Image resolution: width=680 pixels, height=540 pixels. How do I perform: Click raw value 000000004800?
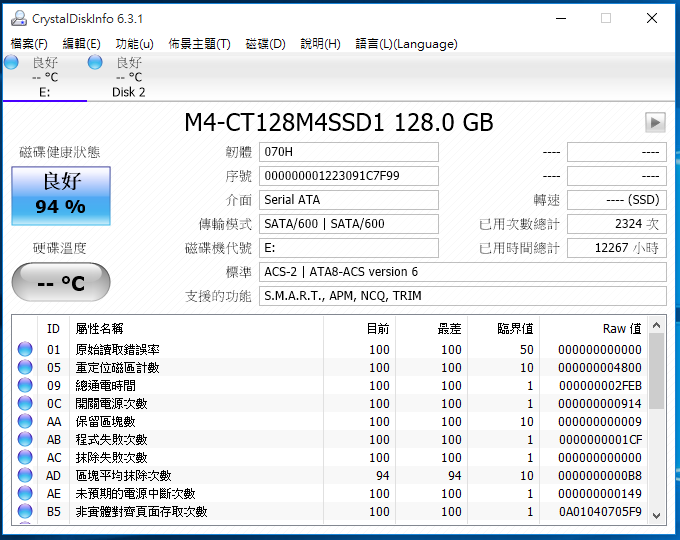600,367
